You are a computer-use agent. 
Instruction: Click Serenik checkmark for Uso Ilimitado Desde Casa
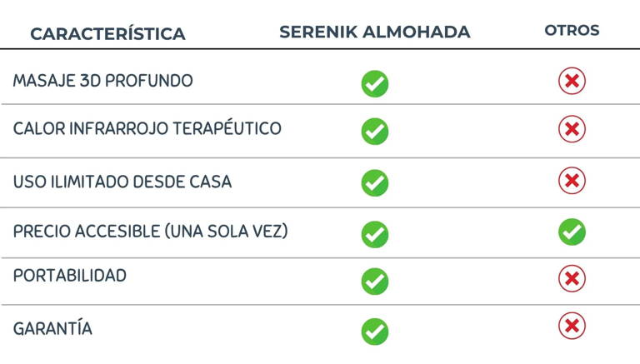375,182
